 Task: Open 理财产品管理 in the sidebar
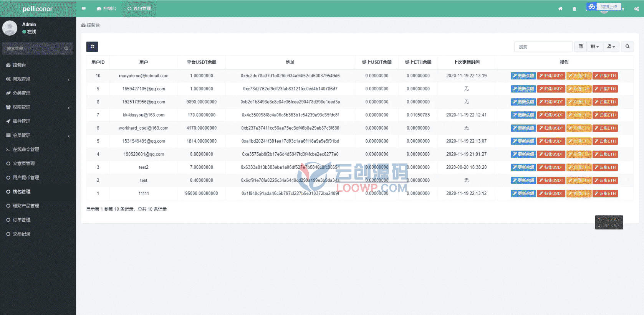click(38, 206)
